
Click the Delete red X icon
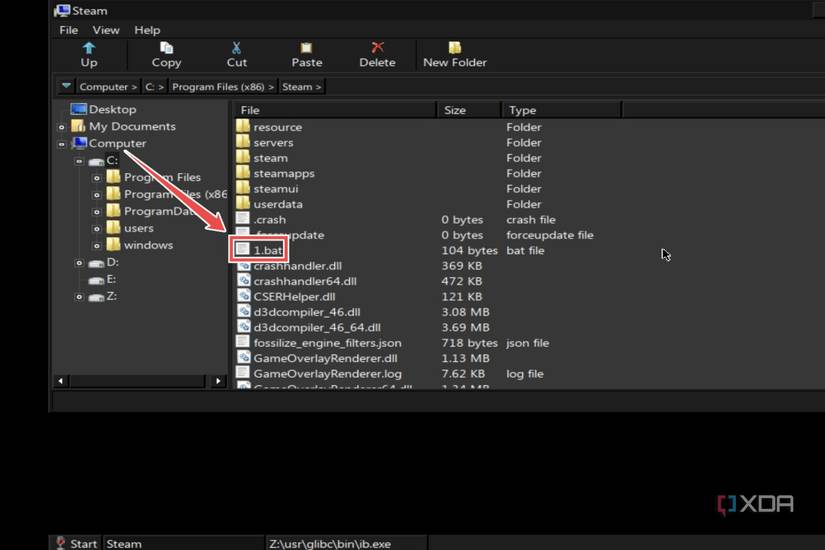pos(377,48)
